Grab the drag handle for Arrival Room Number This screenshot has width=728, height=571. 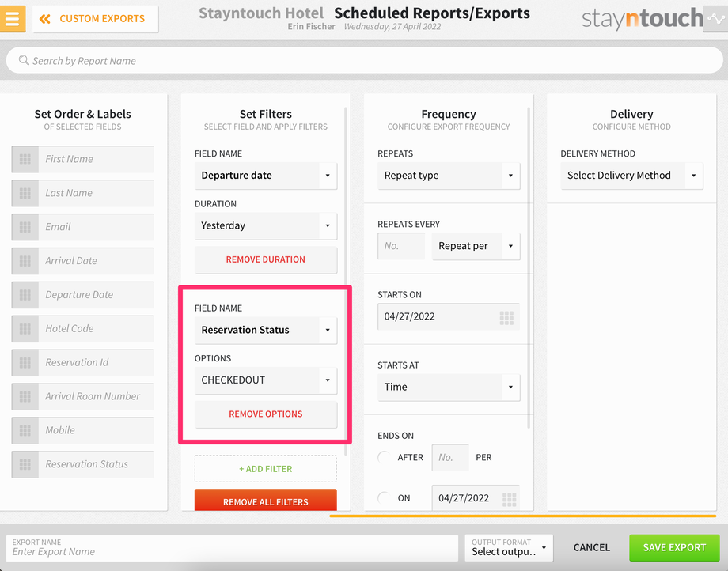(25, 396)
